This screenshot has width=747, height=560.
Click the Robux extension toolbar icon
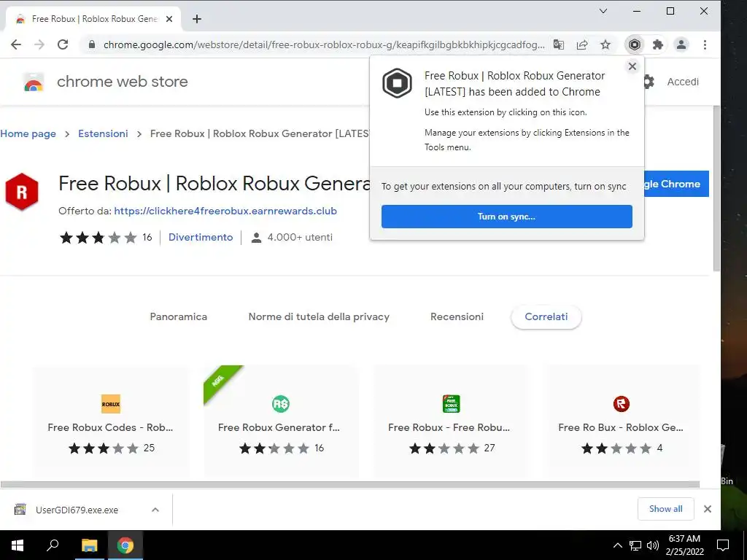click(635, 44)
